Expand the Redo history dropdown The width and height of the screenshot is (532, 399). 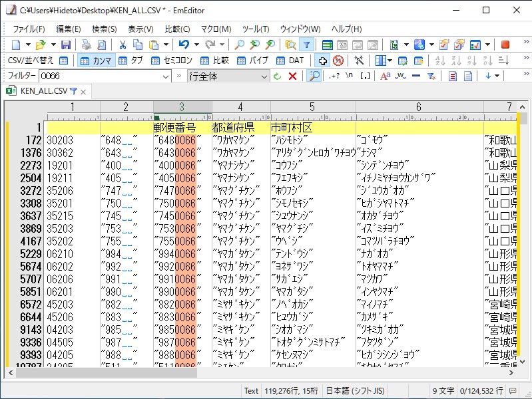(222, 45)
